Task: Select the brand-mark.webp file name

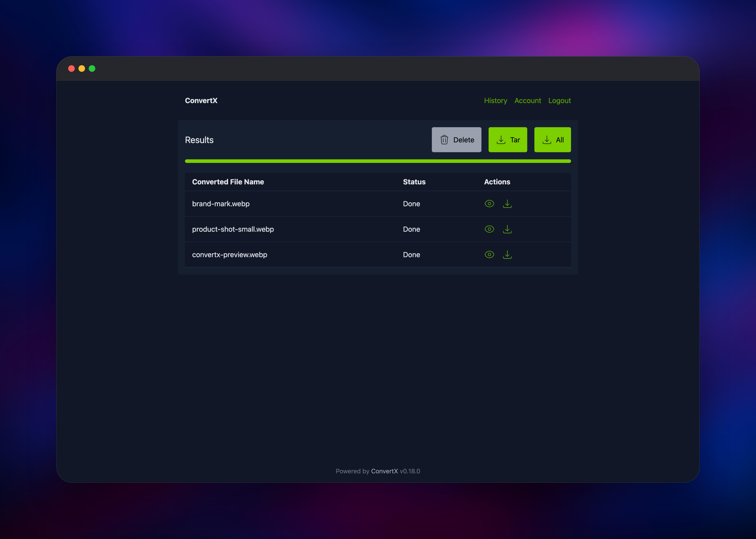Action: tap(221, 204)
